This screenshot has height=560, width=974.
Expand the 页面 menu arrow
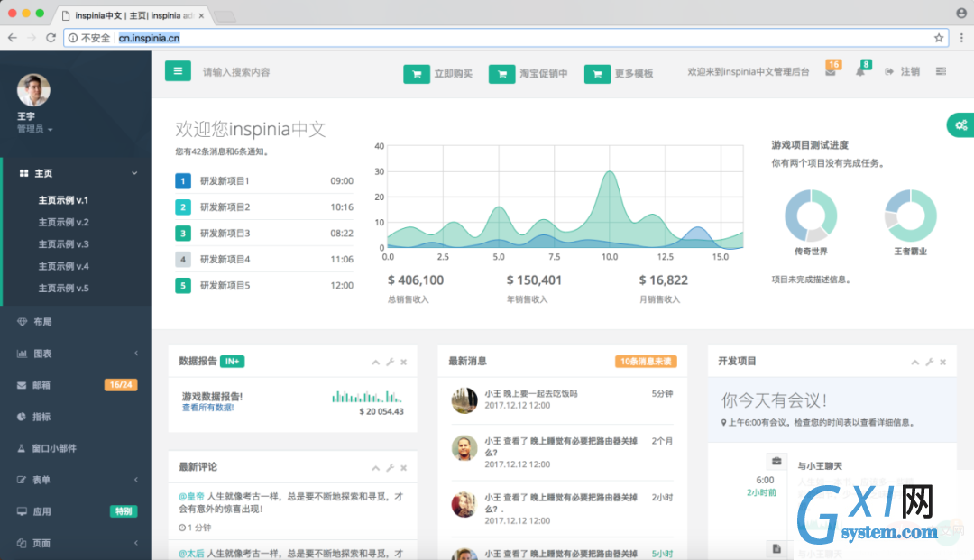(136, 543)
